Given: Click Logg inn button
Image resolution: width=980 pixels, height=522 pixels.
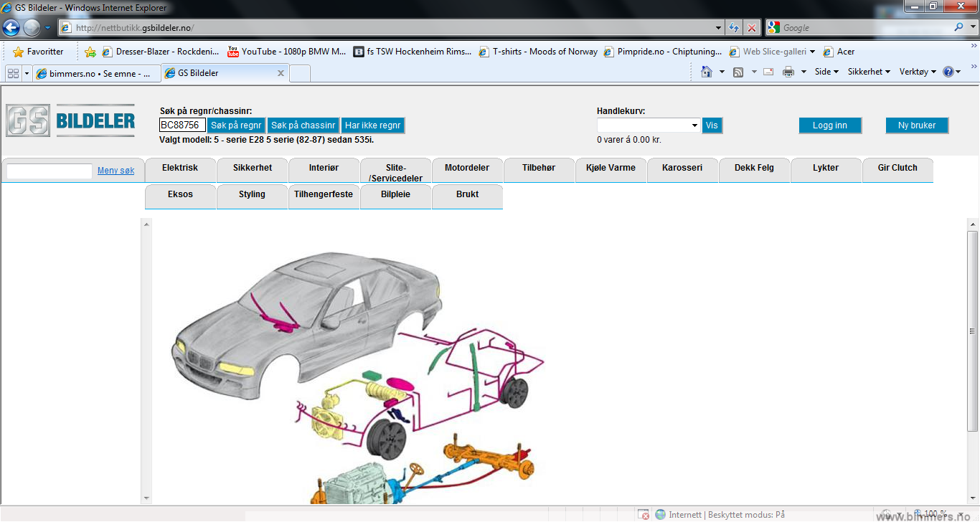Looking at the screenshot, I should 830,125.
